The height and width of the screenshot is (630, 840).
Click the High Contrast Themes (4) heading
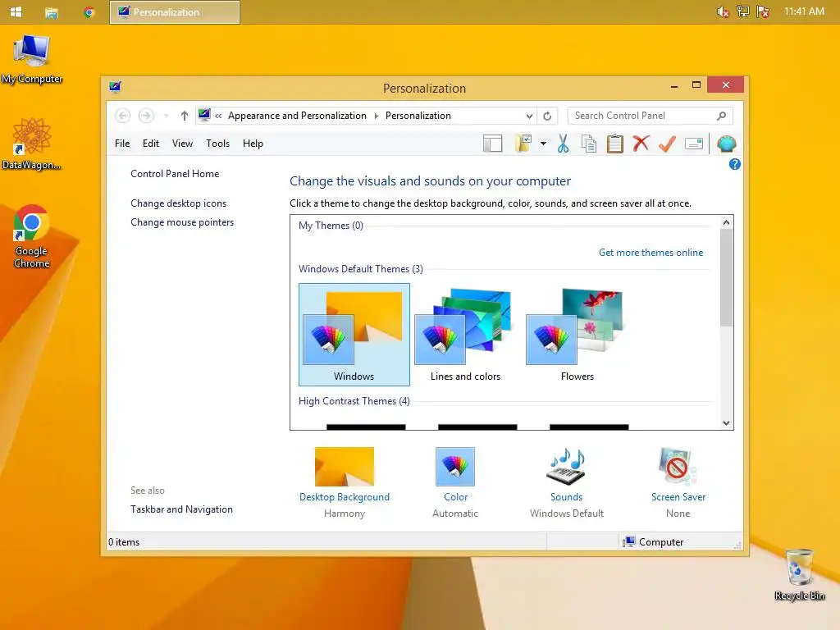click(354, 401)
